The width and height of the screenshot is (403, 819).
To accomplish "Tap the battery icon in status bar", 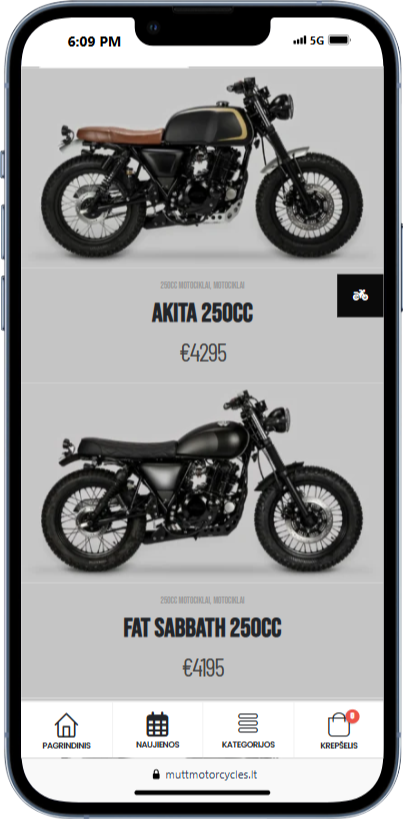I will 339,40.
